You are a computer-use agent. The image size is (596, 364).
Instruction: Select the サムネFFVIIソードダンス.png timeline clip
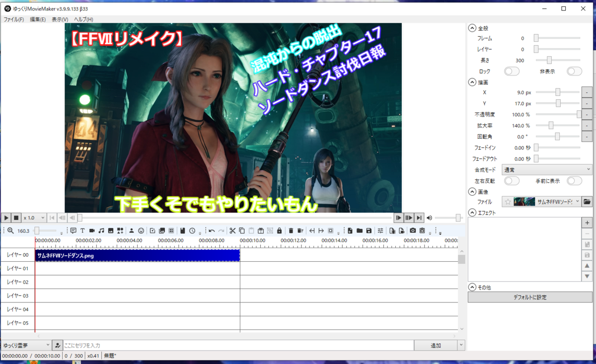(x=138, y=255)
